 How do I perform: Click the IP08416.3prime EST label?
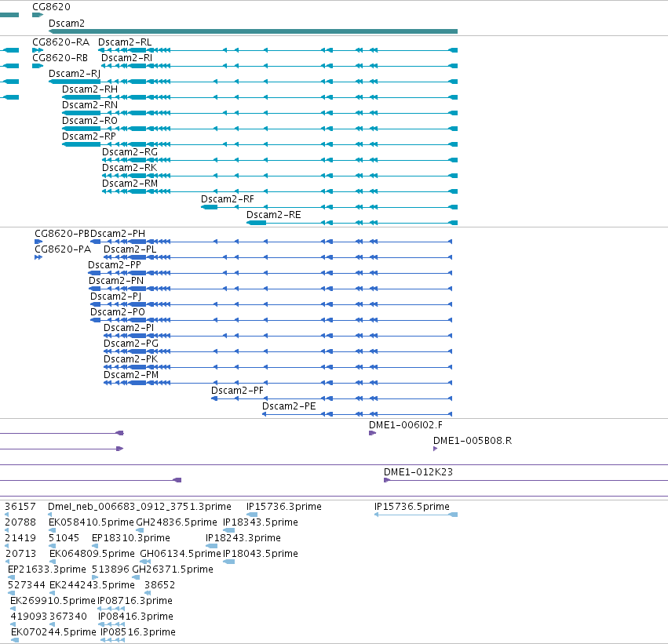[x=136, y=617]
